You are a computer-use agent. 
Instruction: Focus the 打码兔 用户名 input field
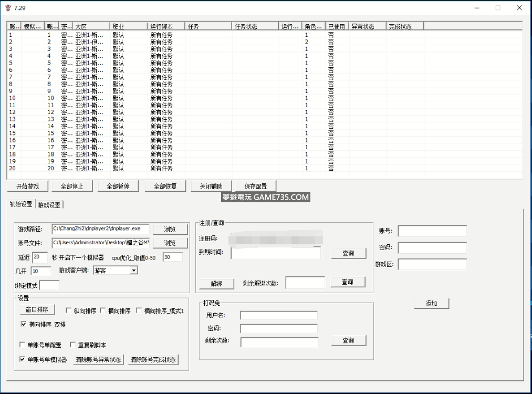click(278, 315)
